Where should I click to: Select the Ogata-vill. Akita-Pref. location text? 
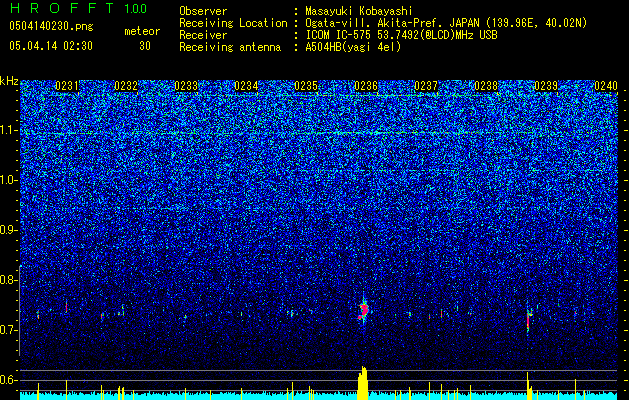pyautogui.click(x=446, y=23)
